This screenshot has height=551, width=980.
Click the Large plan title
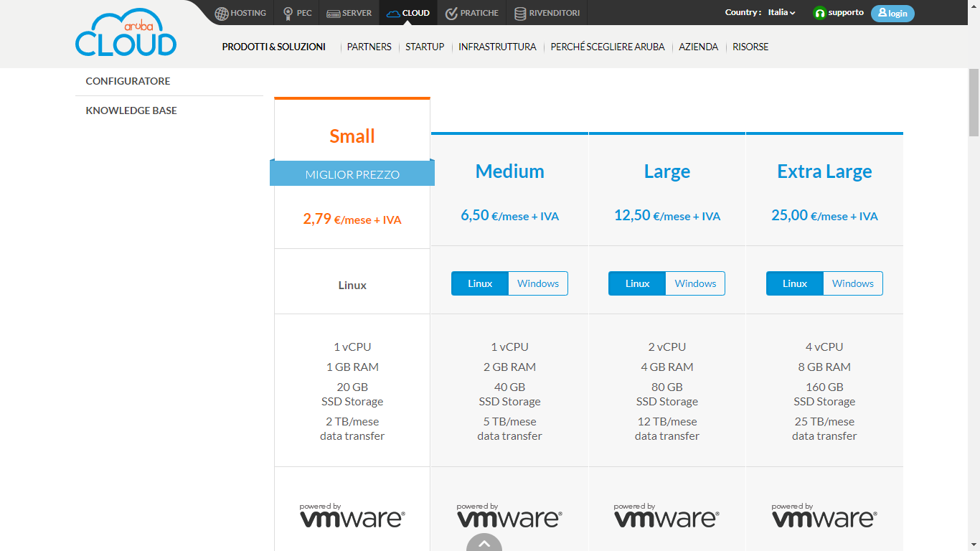(667, 171)
